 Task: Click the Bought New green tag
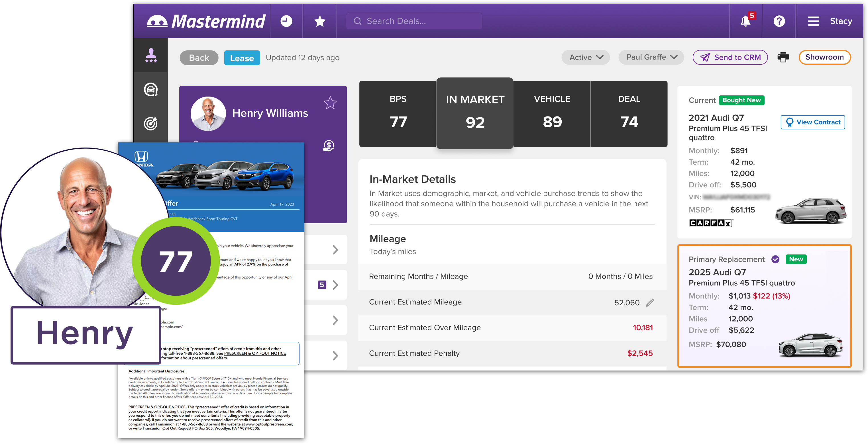[741, 100]
